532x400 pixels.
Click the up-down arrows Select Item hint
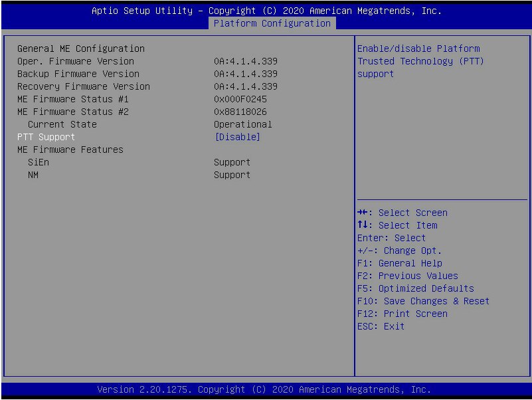point(397,225)
